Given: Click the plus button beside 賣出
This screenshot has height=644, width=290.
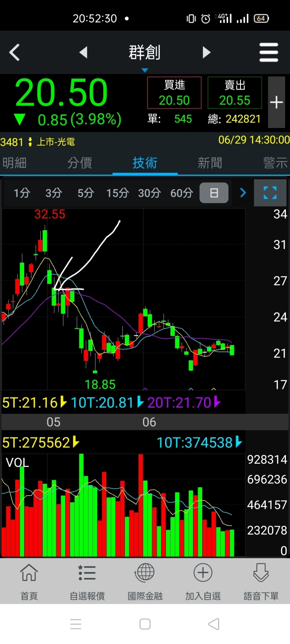Looking at the screenshot, I should (x=277, y=102).
